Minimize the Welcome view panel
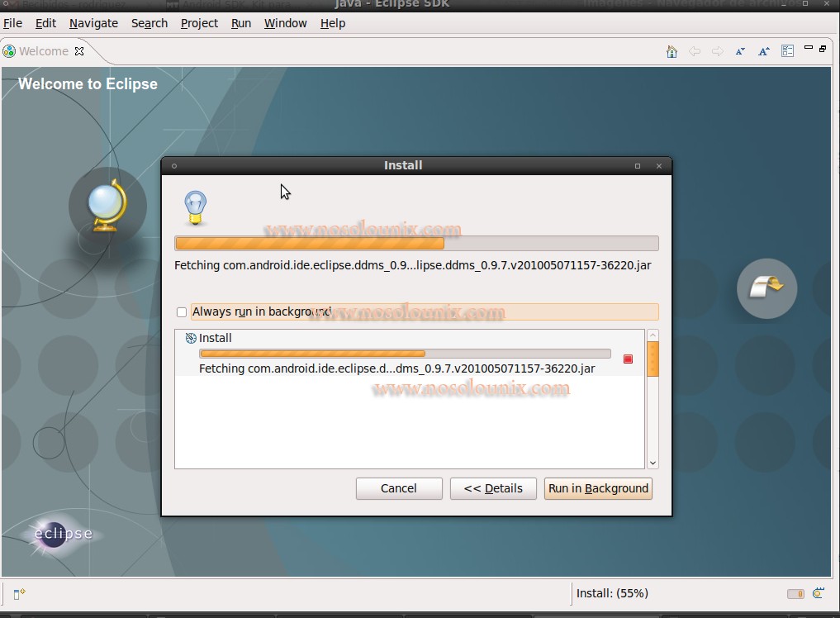 point(809,48)
